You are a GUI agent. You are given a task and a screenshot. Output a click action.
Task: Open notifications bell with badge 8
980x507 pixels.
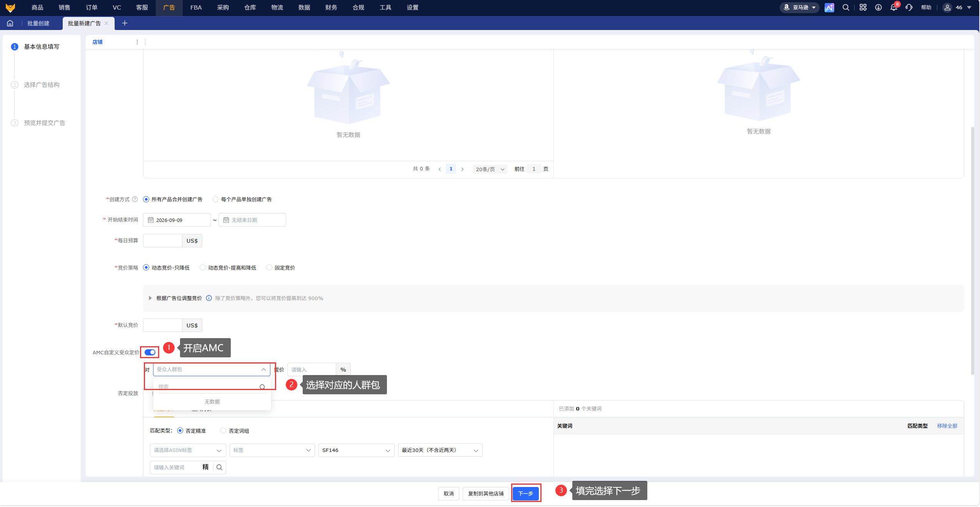click(894, 8)
